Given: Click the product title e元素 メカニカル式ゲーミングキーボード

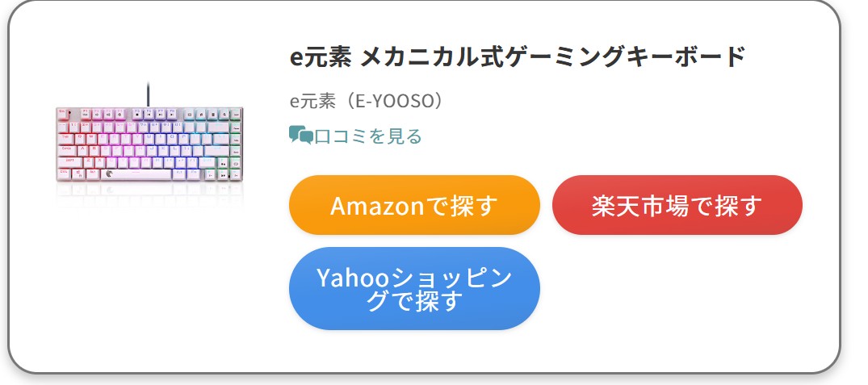Looking at the screenshot, I should click(518, 57).
